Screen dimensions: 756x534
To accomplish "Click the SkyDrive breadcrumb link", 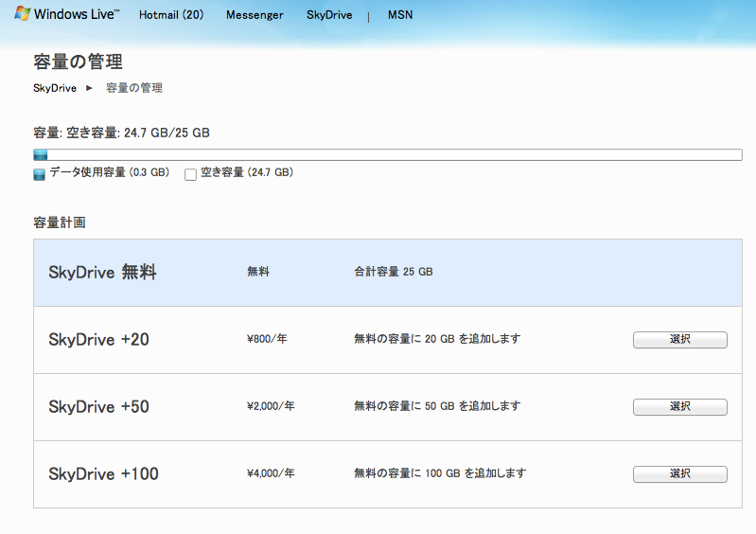I will pyautogui.click(x=55, y=88).
